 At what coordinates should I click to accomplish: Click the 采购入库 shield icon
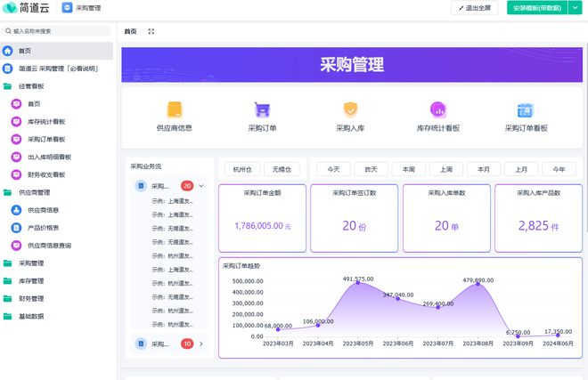click(x=350, y=109)
